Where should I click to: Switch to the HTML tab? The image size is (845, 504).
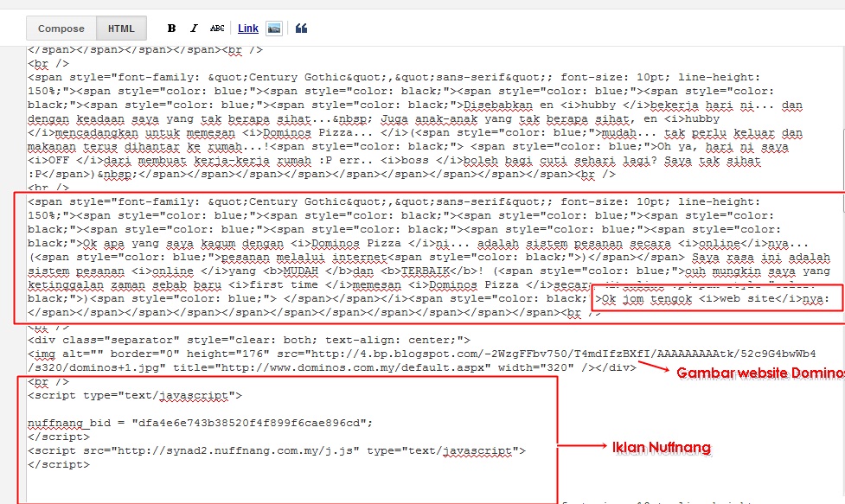(x=121, y=29)
